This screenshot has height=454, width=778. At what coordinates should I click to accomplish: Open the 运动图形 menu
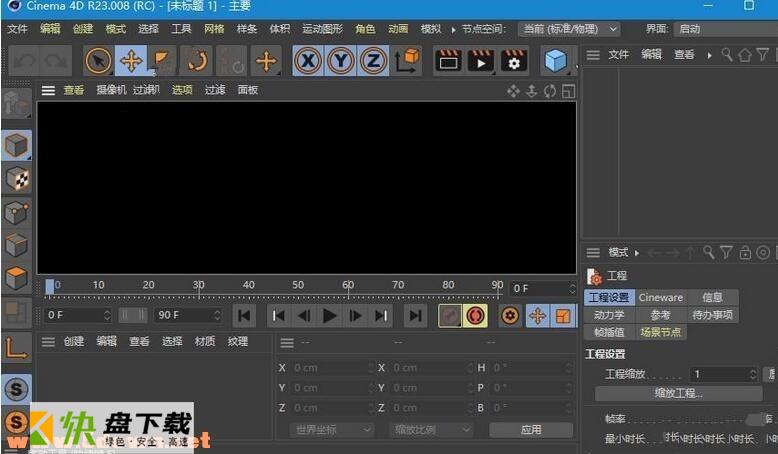point(323,29)
